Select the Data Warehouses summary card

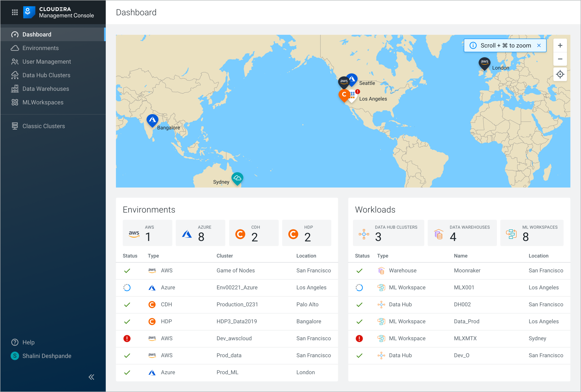click(462, 233)
